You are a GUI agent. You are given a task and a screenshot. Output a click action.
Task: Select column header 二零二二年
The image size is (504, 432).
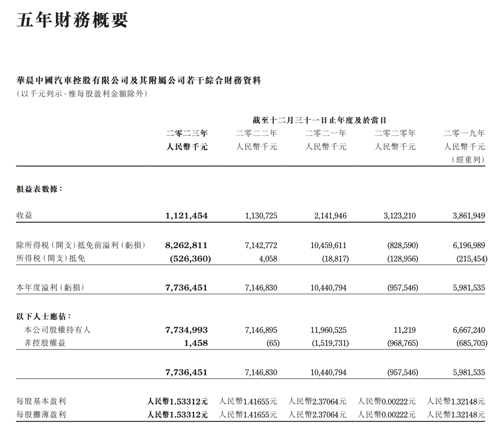tap(257, 133)
